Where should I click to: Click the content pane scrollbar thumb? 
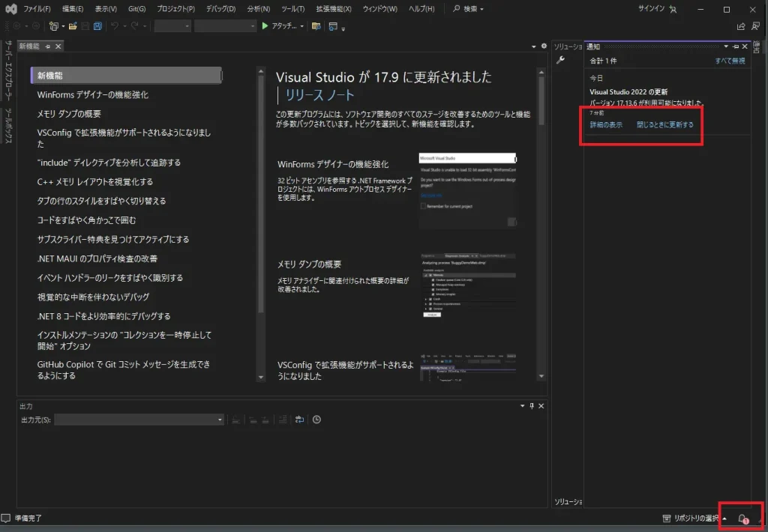click(x=541, y=101)
